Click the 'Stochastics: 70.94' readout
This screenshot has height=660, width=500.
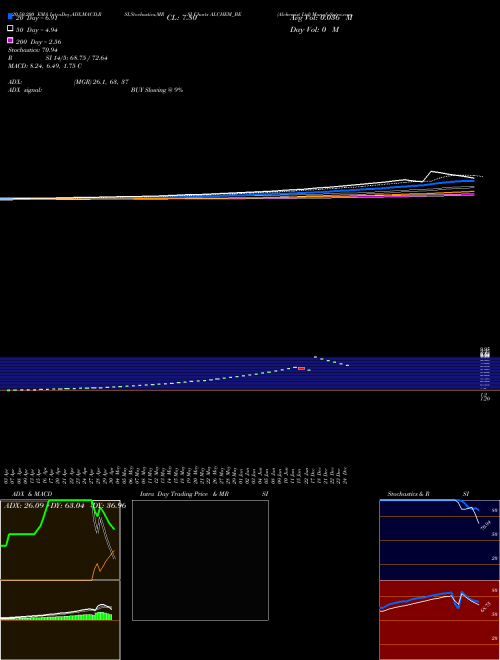click(33, 50)
